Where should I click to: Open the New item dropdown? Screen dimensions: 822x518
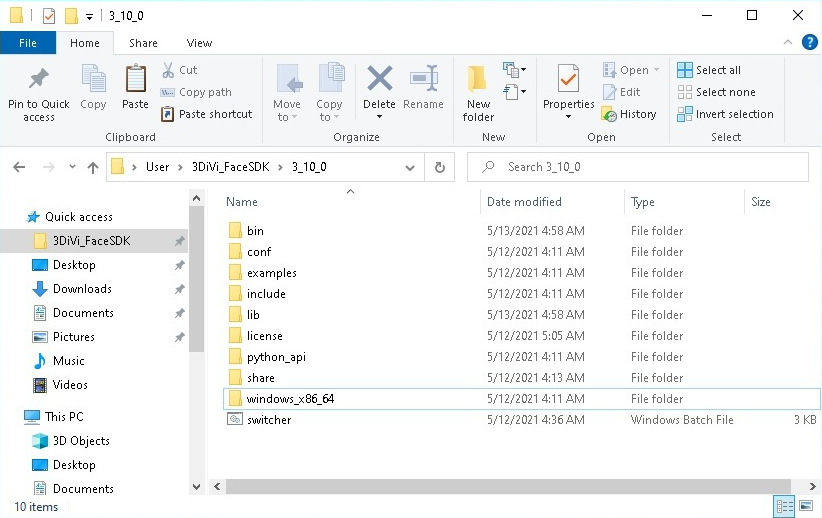point(515,69)
